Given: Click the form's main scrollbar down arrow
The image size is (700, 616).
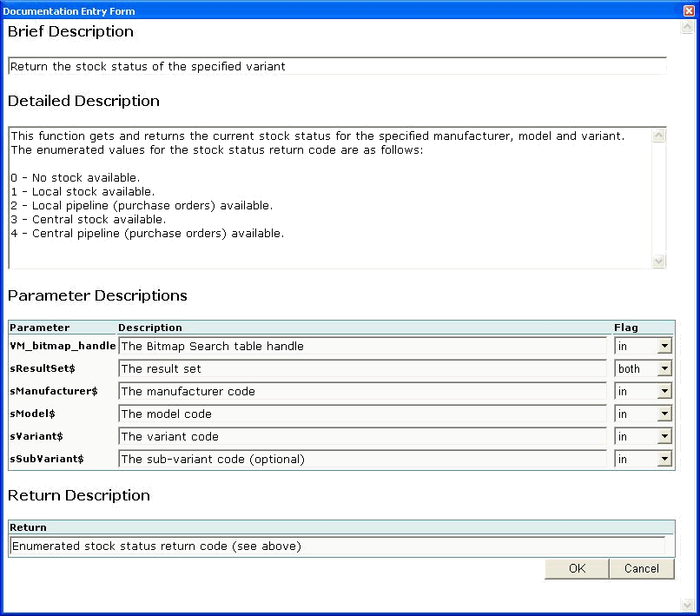Looking at the screenshot, I should 687,605.
